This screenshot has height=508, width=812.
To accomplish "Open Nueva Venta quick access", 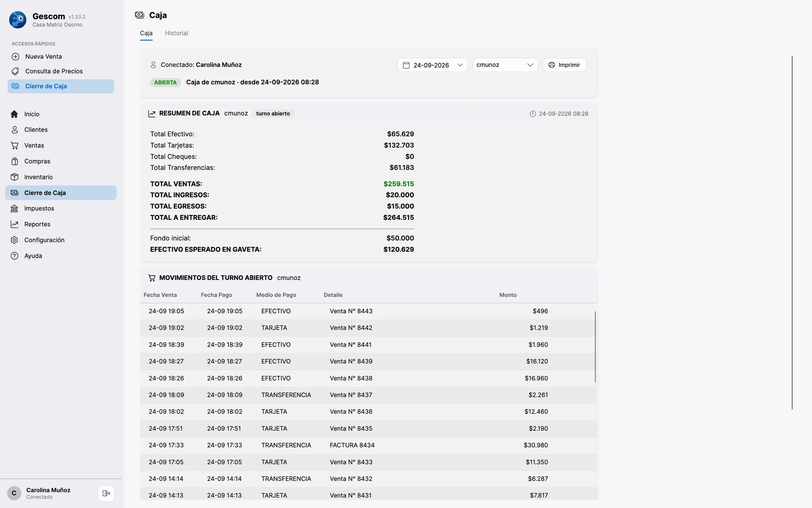I will [60, 56].
